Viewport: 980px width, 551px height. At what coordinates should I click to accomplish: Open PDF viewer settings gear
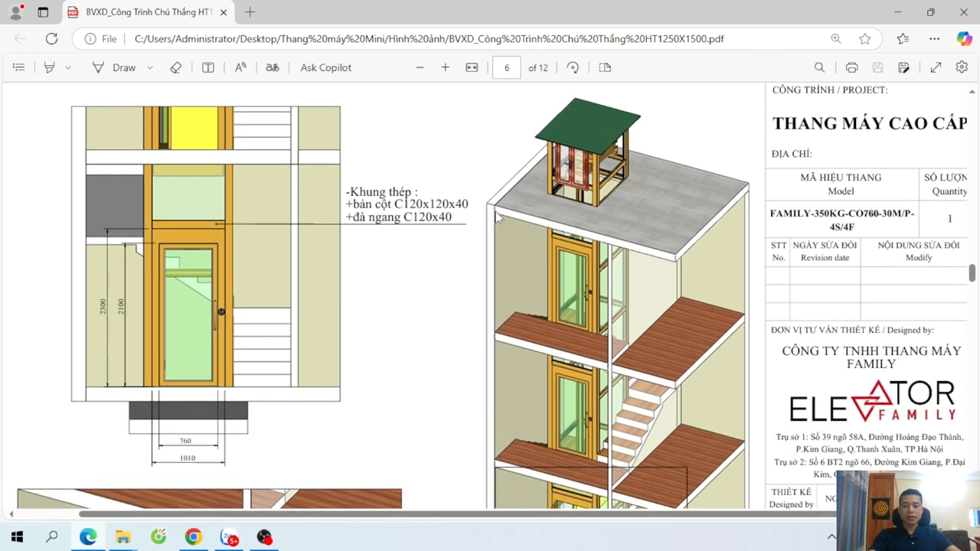click(962, 67)
